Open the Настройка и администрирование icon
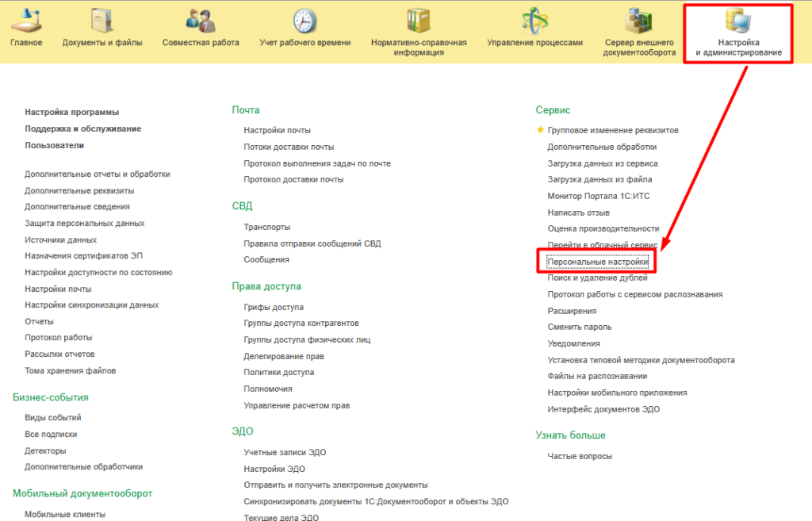 [x=738, y=21]
